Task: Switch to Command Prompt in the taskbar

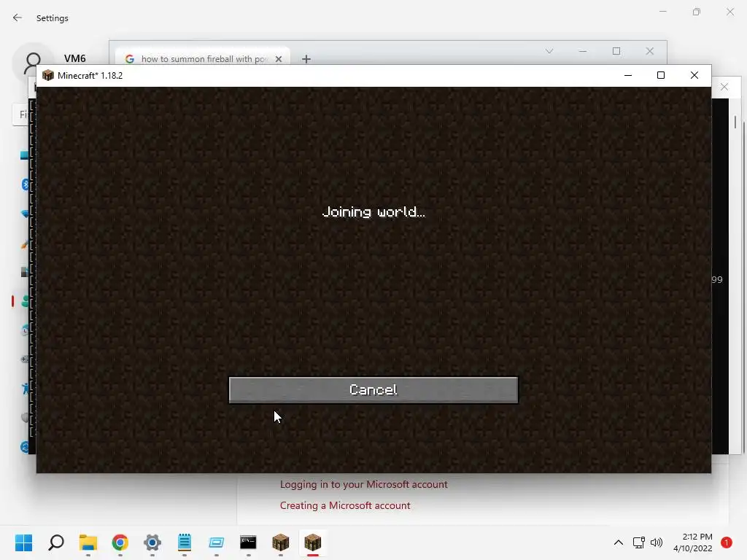Action: [248, 542]
